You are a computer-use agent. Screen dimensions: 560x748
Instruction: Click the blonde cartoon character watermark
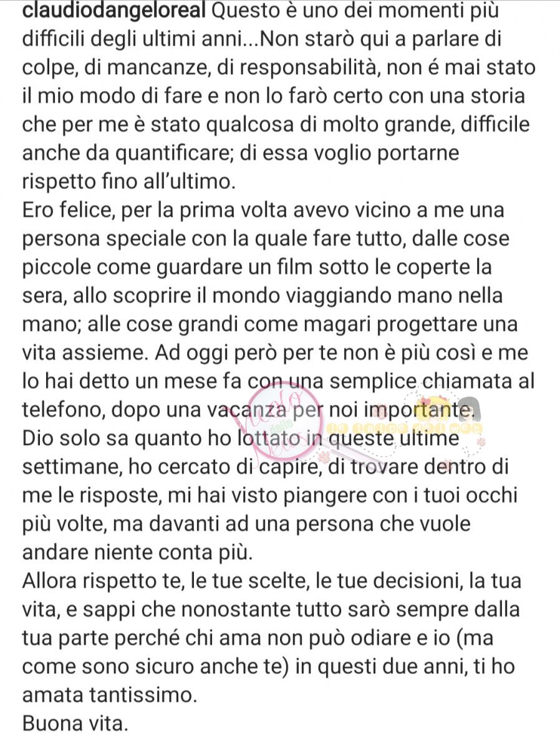pyautogui.click(x=431, y=408)
